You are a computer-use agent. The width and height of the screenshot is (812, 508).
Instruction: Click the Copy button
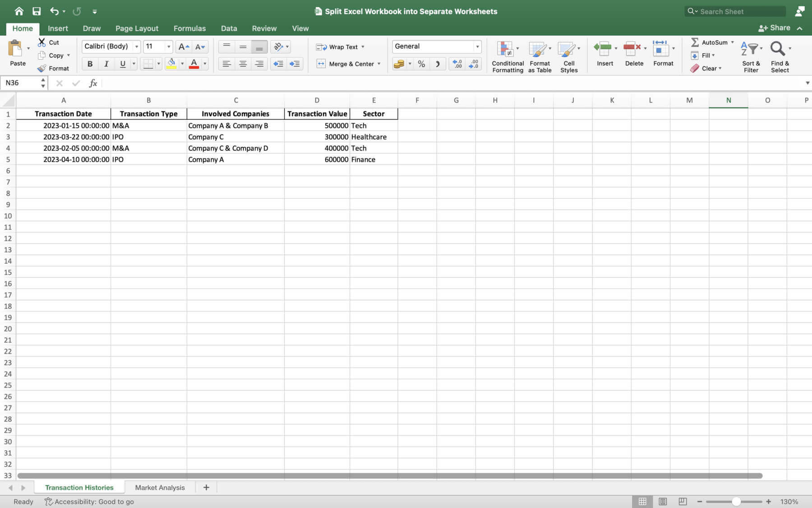(51, 55)
